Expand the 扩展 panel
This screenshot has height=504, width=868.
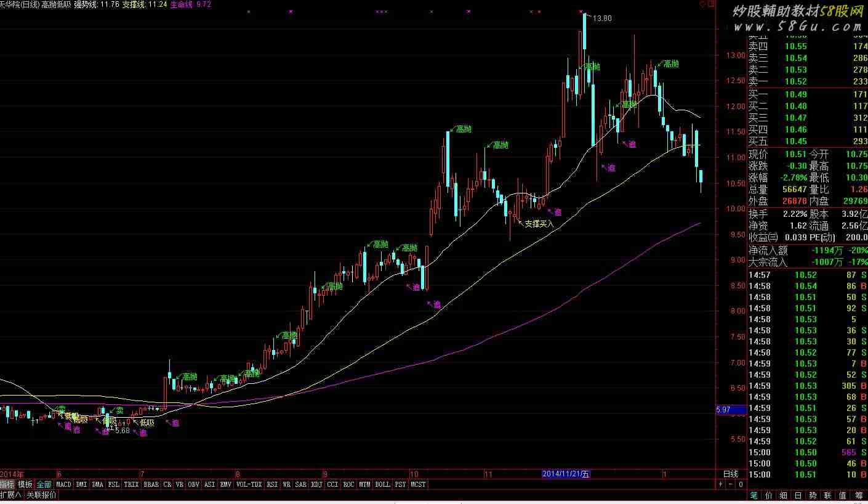[11, 494]
